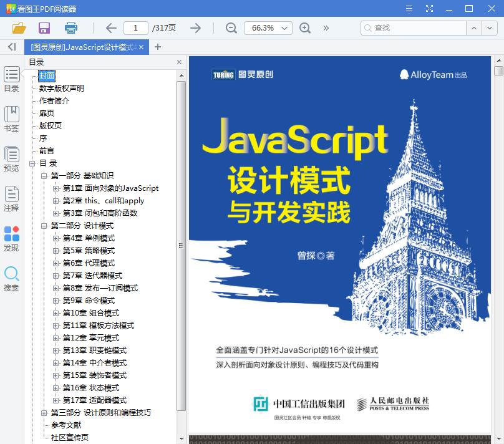
Task: Expand 第3章 闭包和高阶函数 node
Action: pyautogui.click(x=56, y=214)
